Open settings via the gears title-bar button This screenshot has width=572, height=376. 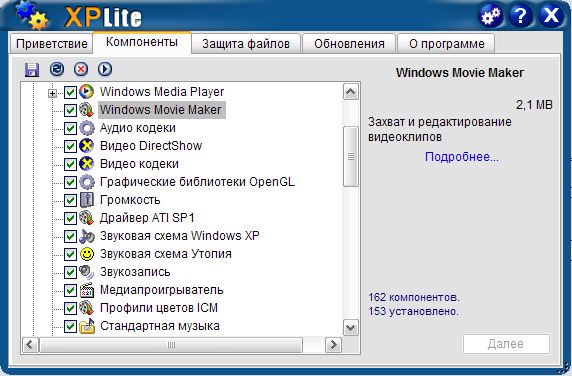point(491,15)
